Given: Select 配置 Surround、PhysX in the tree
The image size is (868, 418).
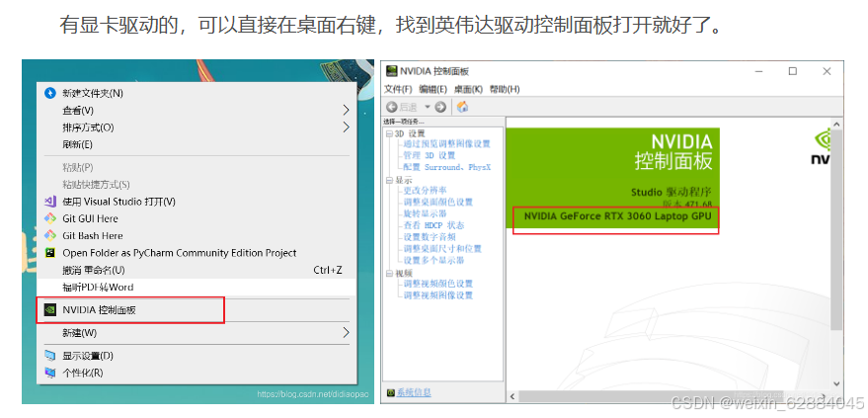Looking at the screenshot, I should coord(446,167).
